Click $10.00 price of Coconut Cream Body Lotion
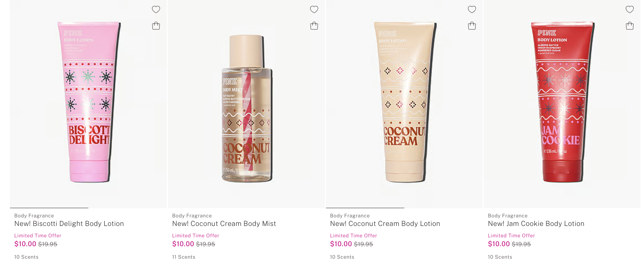Screen dimensions: 644x269 pos(341,244)
